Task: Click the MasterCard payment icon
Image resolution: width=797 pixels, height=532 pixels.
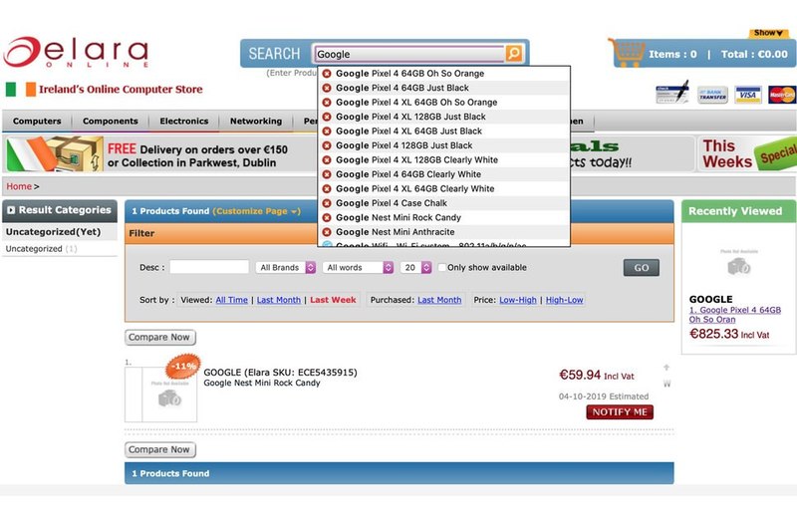Action: click(x=782, y=95)
